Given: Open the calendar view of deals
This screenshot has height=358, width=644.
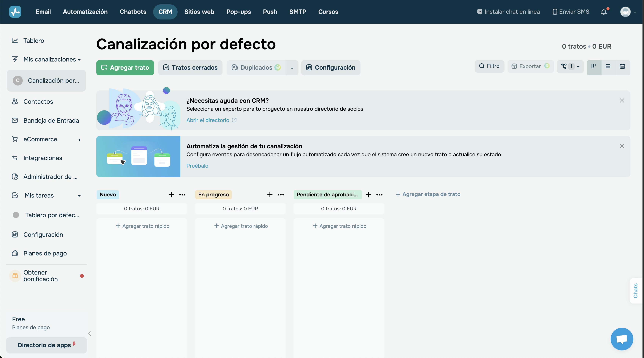Looking at the screenshot, I should tap(622, 67).
